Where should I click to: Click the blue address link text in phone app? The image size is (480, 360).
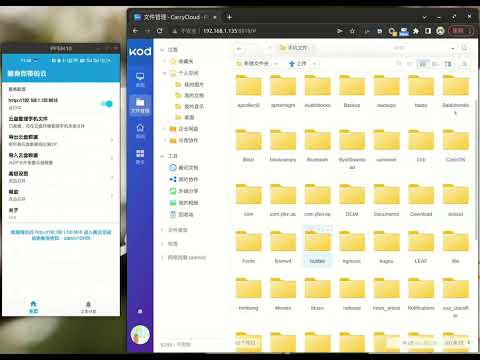pos(61,235)
